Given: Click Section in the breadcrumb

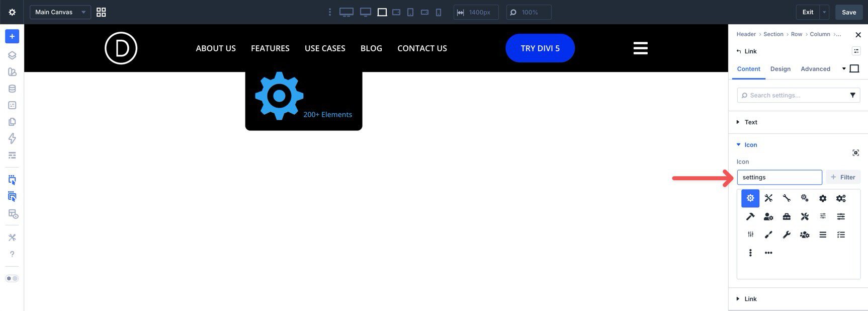Looking at the screenshot, I should coord(773,34).
